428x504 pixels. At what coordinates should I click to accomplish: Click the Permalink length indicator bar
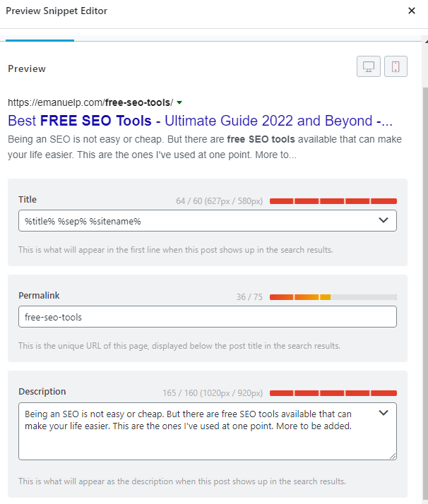(x=333, y=297)
